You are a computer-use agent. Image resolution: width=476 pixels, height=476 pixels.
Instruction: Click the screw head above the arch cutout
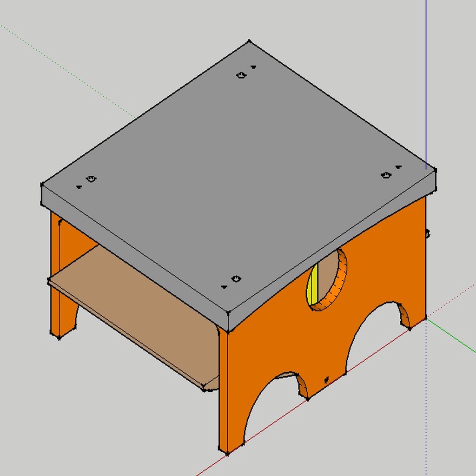(325, 379)
